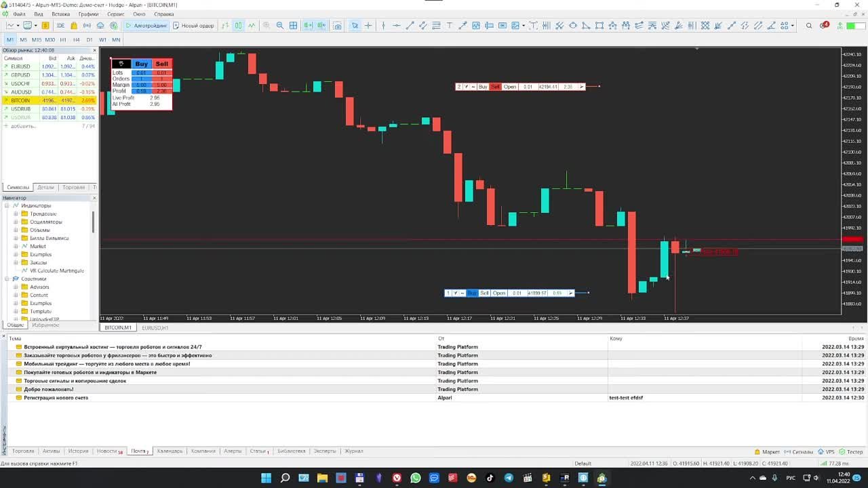Click the search magnifier in toolbar
Screen dimensions: 868x488
coord(809,26)
